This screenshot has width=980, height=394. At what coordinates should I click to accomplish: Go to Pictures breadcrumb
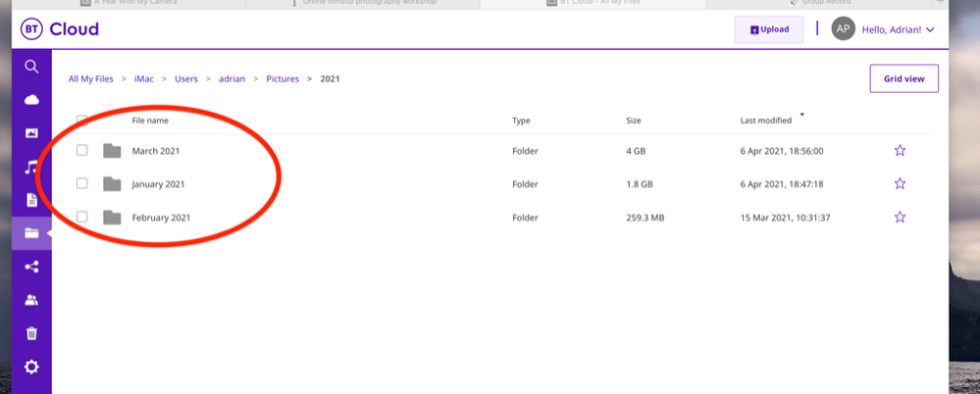coord(283,79)
